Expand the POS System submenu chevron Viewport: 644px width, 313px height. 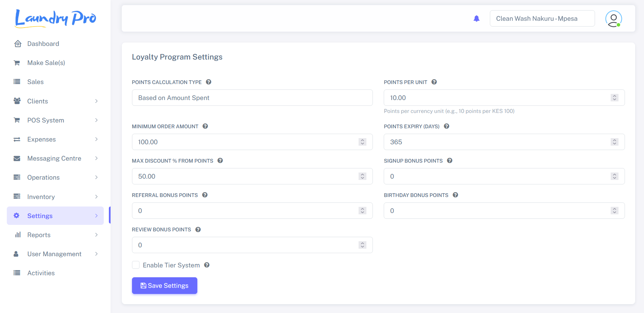(97, 120)
